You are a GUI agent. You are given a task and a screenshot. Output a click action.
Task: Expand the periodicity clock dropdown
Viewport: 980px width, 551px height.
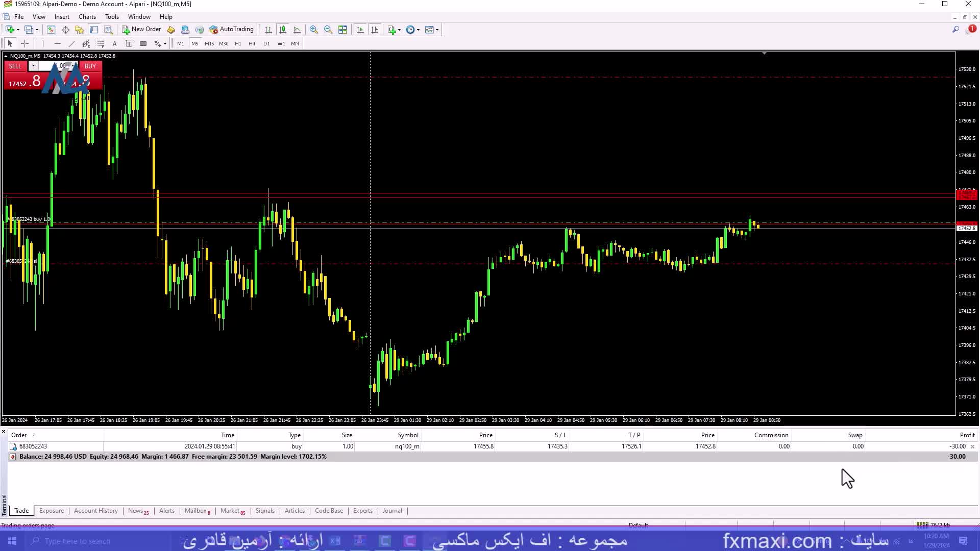(412, 30)
